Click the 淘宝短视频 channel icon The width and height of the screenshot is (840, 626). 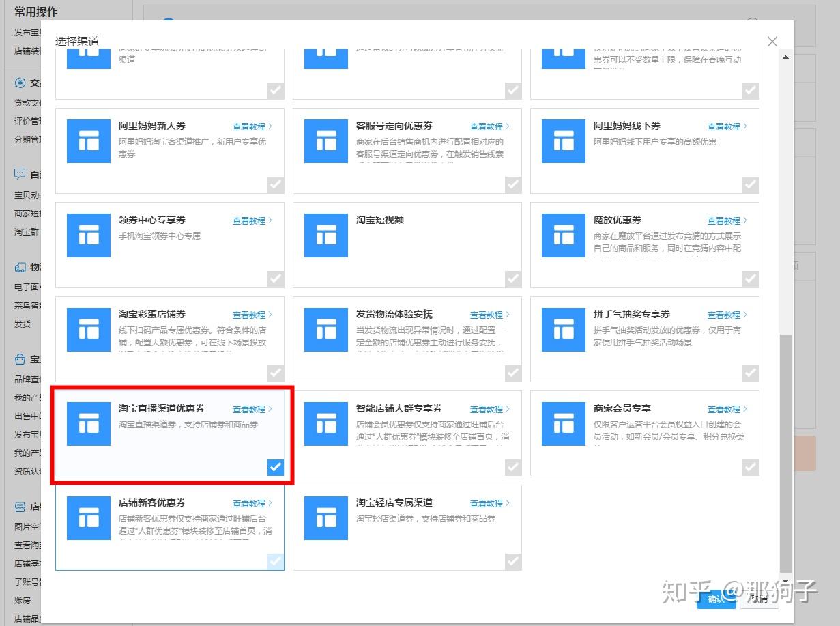(x=326, y=236)
